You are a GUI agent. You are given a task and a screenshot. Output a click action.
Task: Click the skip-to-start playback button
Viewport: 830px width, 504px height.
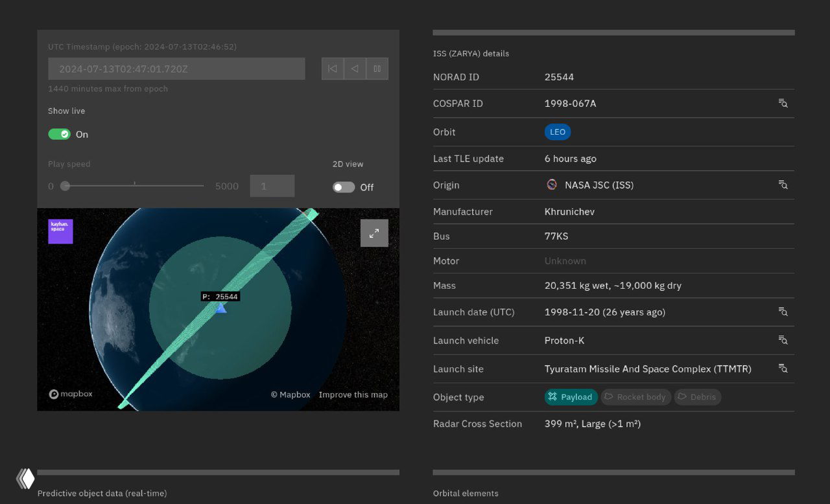point(333,69)
